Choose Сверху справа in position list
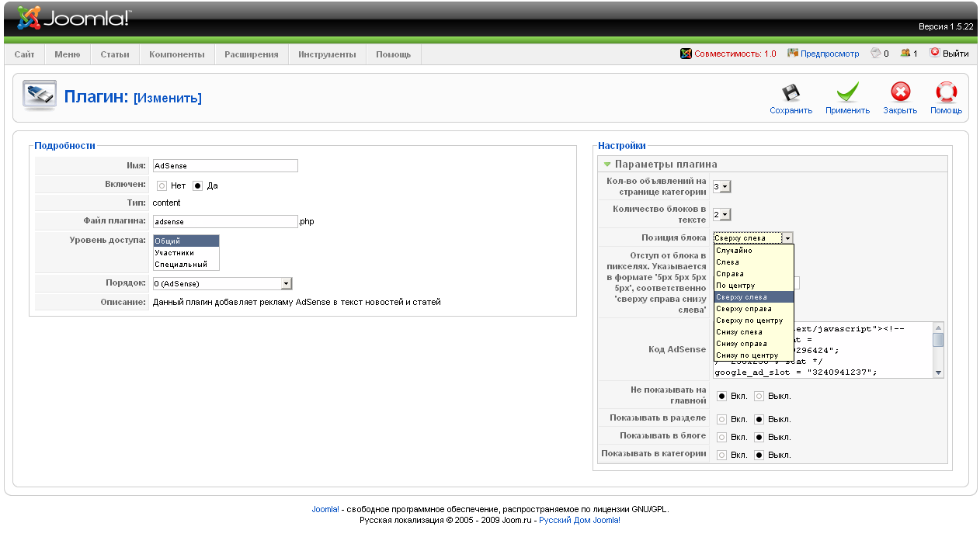980x537 pixels. (754, 309)
